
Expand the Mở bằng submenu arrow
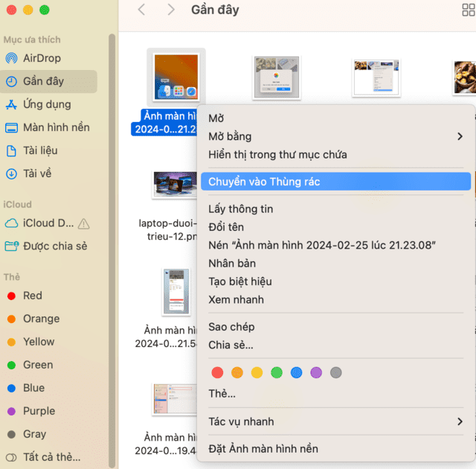coord(460,136)
